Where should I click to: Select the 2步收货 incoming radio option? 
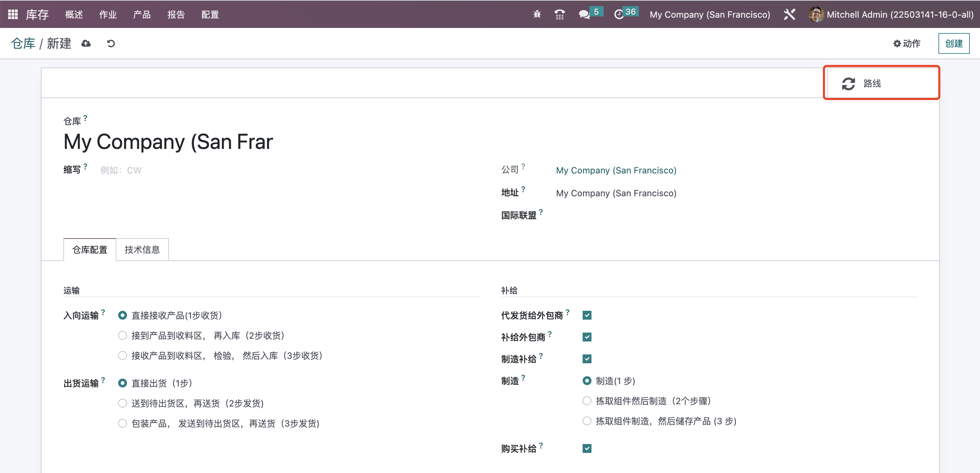coord(122,336)
